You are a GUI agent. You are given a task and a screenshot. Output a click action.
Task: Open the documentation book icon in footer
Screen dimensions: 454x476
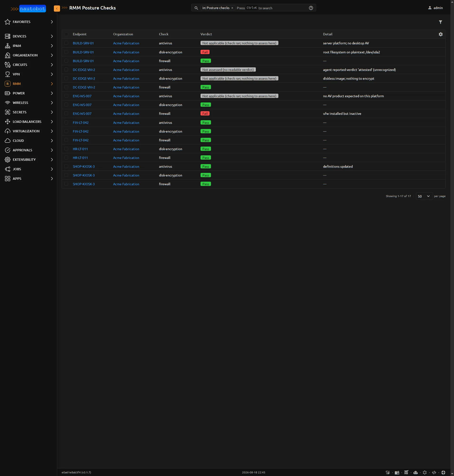tap(397, 472)
